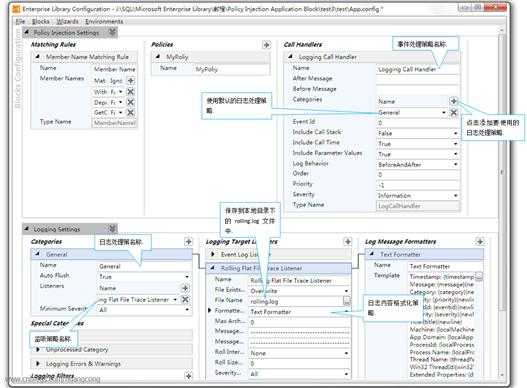
Task: Open Include Call Stack dropdown
Action: [x=455, y=133]
